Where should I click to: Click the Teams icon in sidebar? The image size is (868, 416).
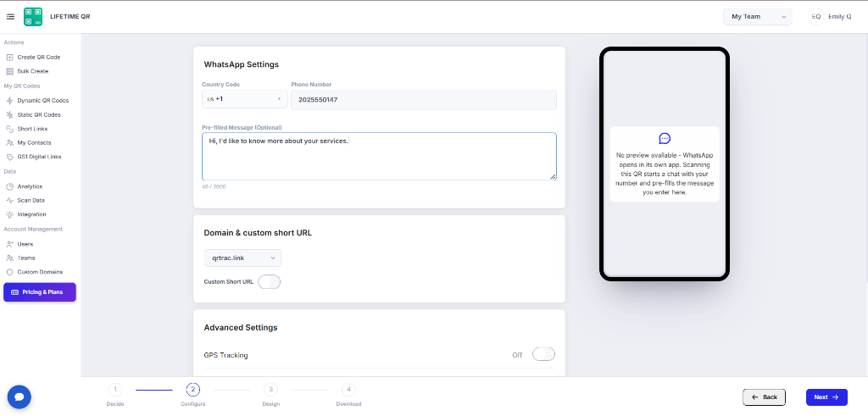pos(9,258)
